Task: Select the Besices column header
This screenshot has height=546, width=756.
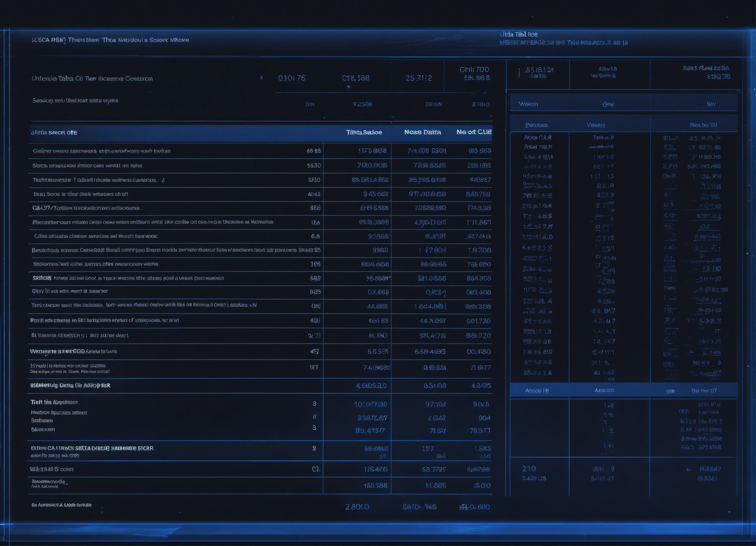Action: (536, 125)
